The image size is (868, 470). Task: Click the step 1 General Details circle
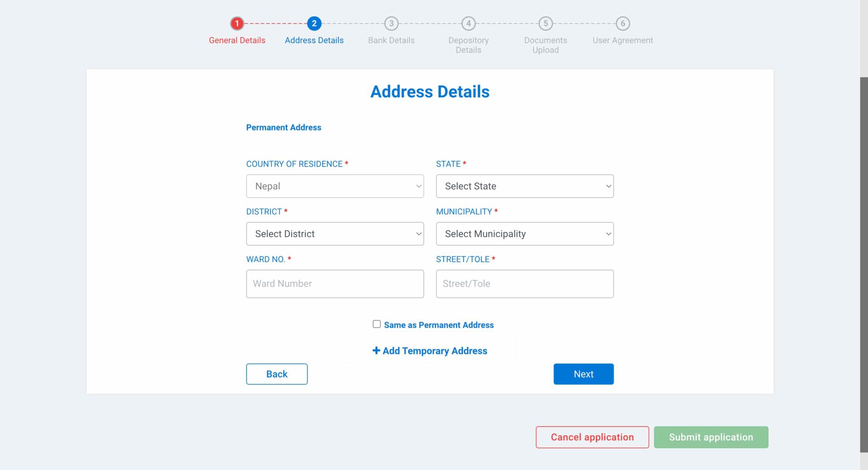point(237,23)
